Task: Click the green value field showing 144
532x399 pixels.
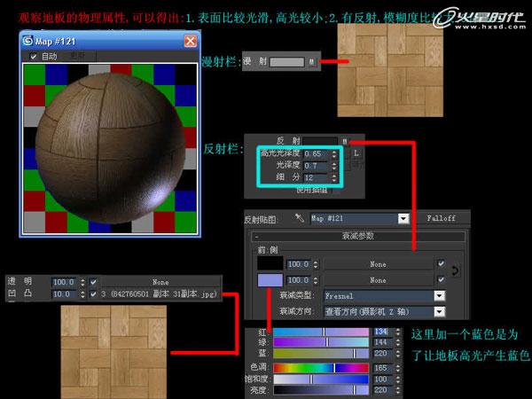Action: click(383, 342)
